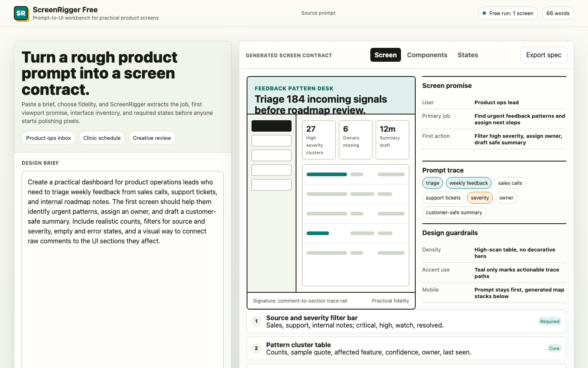
Task: Select the Product ops inbox preset
Action: point(49,138)
